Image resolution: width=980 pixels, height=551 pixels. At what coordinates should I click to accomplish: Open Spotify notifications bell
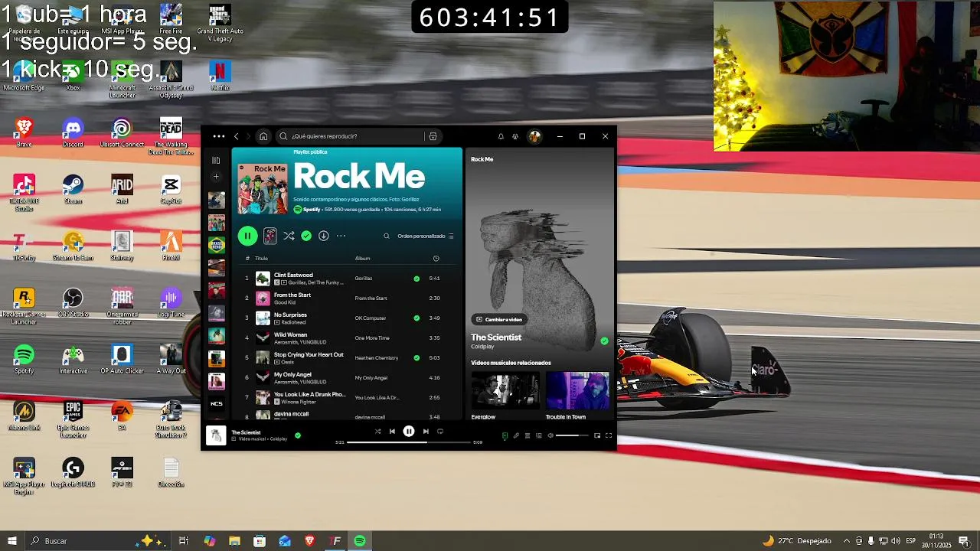click(501, 136)
